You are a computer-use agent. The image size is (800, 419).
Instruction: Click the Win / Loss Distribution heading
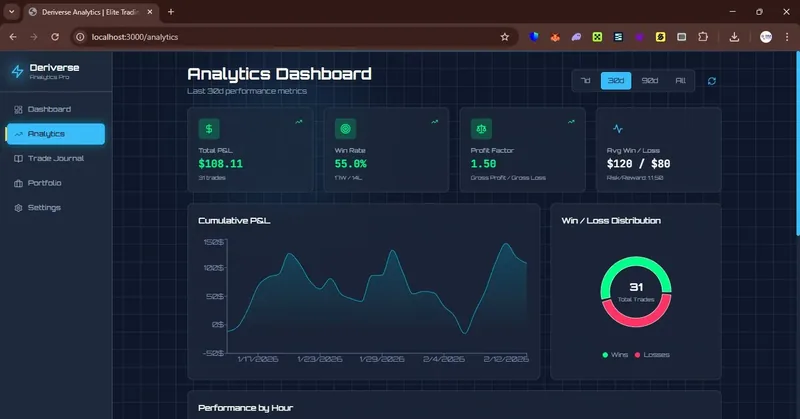(x=611, y=220)
